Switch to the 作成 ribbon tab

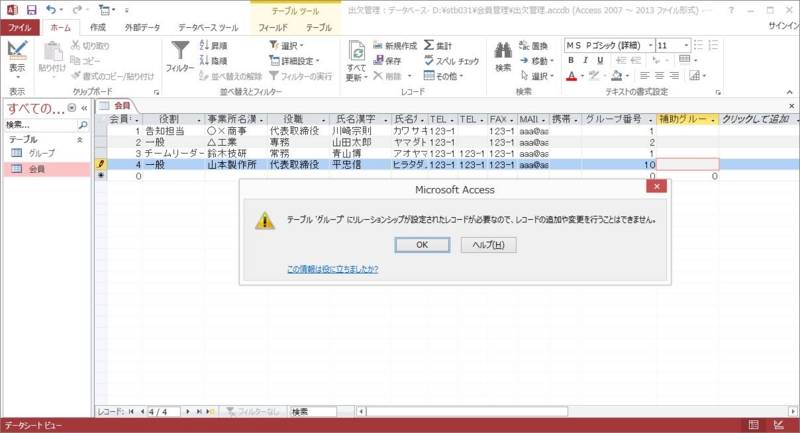[97, 28]
